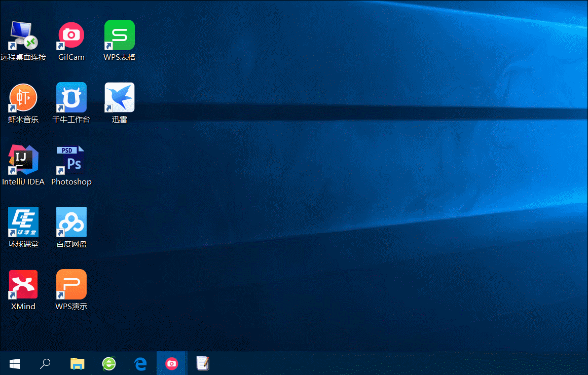Open 百度网盘 cloud storage
The image size is (588, 375).
71,222
